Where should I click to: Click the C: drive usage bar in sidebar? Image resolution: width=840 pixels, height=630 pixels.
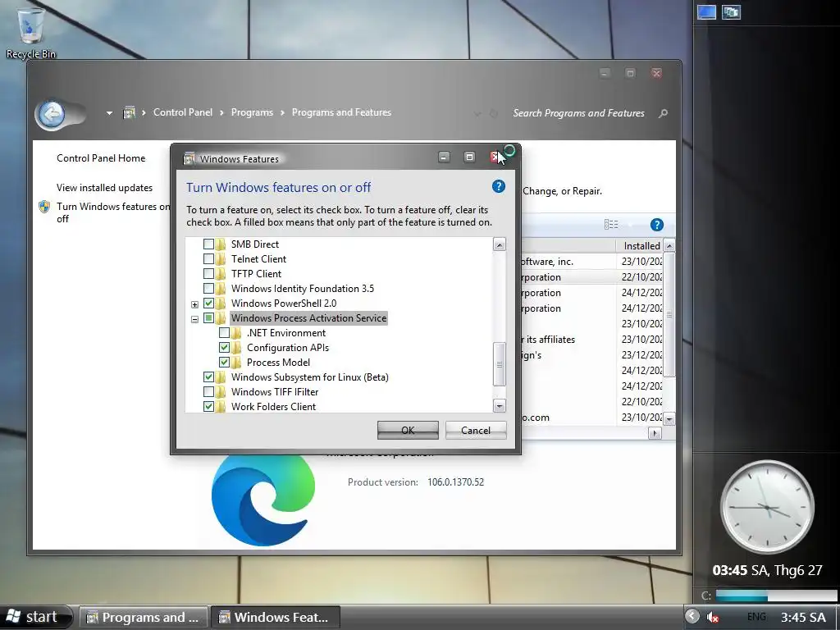pos(776,596)
